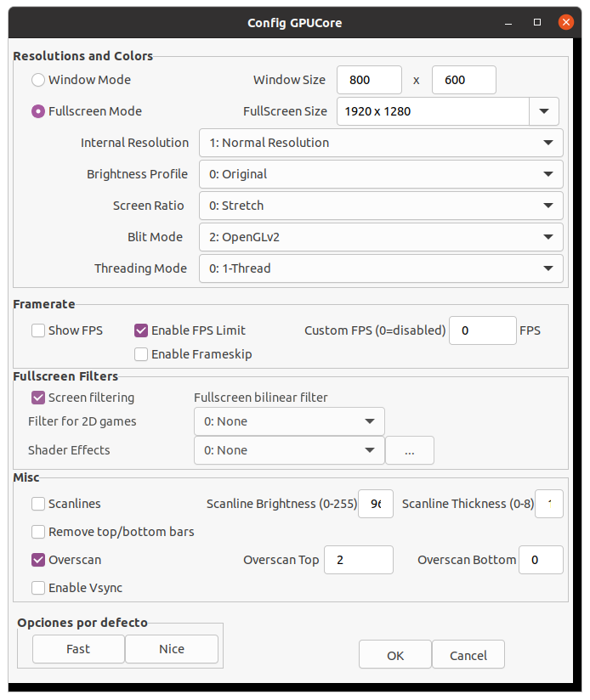Select the Fullscreen Mode radio button
This screenshot has height=700, width=590.
pos(38,111)
